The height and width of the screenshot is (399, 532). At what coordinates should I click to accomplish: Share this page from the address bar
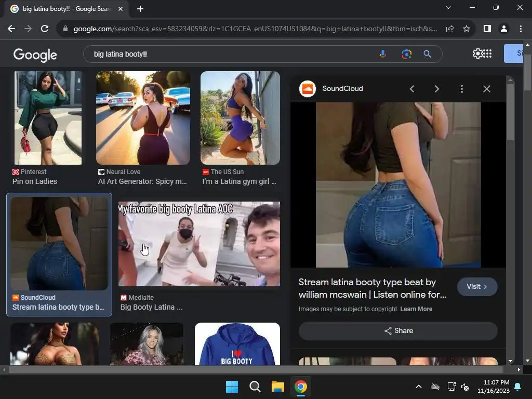[450, 29]
